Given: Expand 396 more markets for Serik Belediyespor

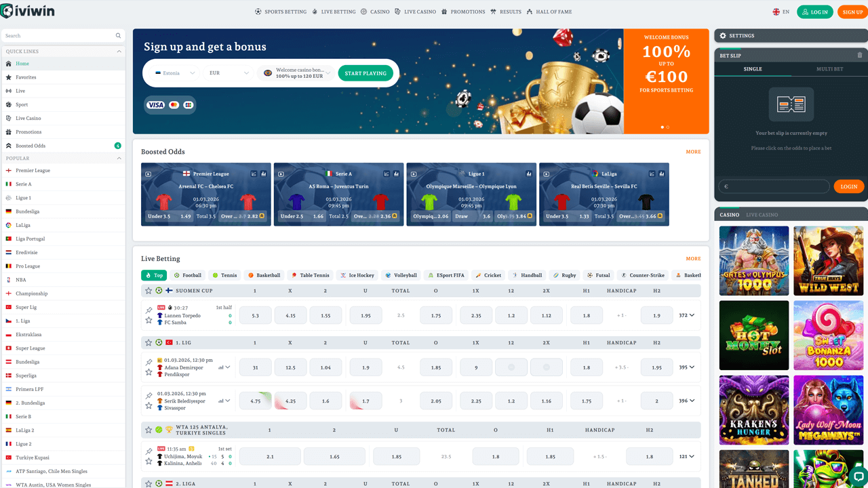Looking at the screenshot, I should click(687, 401).
